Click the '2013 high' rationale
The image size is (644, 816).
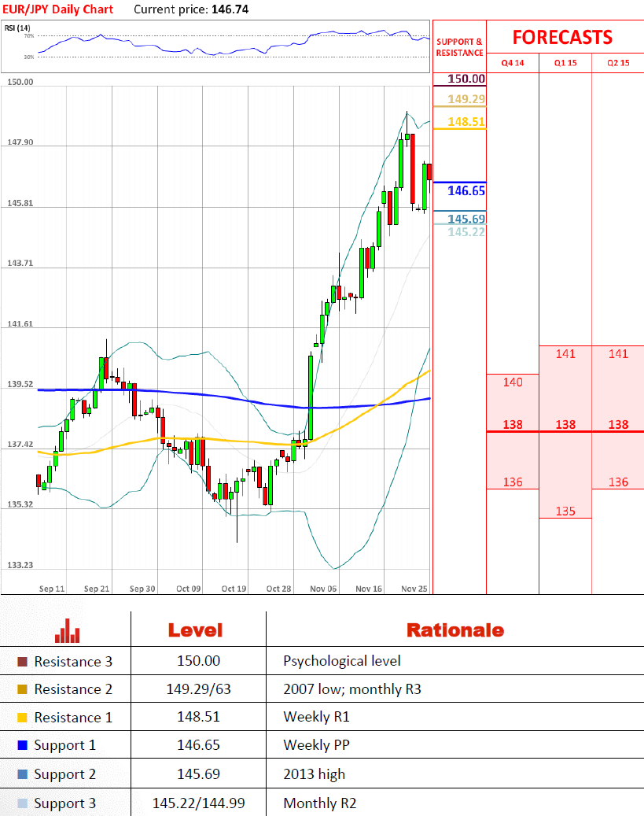pos(315,774)
